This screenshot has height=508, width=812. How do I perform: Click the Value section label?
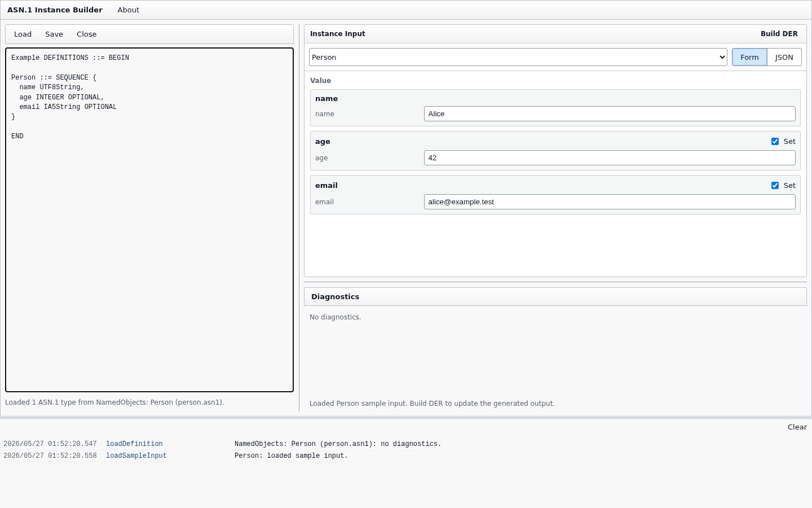[320, 81]
